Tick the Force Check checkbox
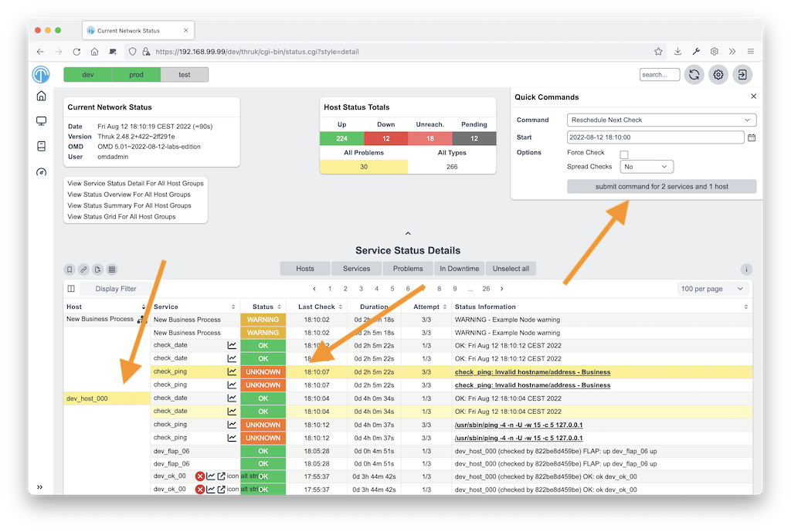The height and width of the screenshot is (532, 791). 624,154
